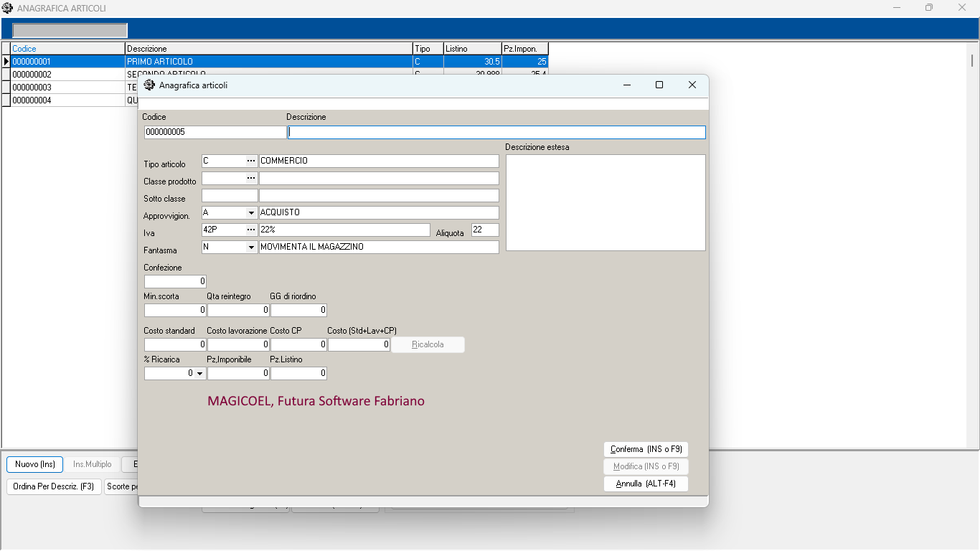The image size is (980, 551).
Task: Open Tipo articolo lookup ellipsis button
Action: 251,161
